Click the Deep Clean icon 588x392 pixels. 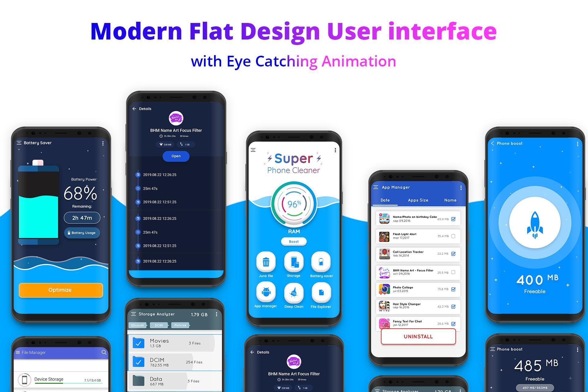click(x=294, y=288)
